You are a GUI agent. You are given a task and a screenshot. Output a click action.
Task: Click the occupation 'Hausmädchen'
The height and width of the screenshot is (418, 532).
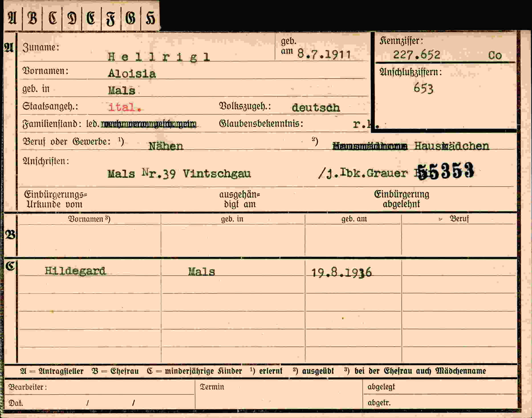point(452,146)
